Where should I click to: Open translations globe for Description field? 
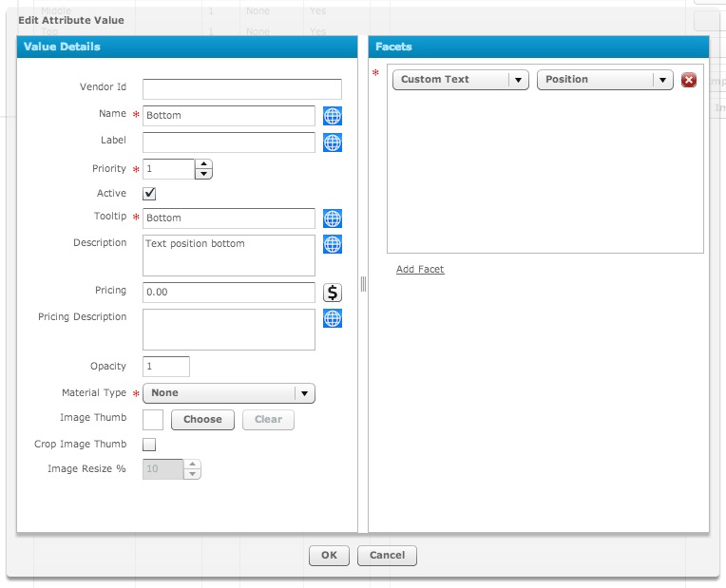(x=333, y=244)
